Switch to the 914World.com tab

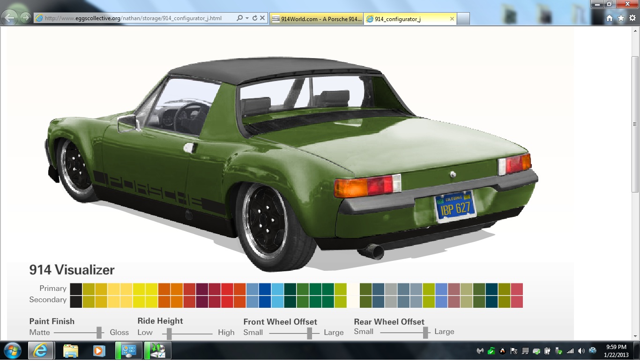click(x=317, y=19)
